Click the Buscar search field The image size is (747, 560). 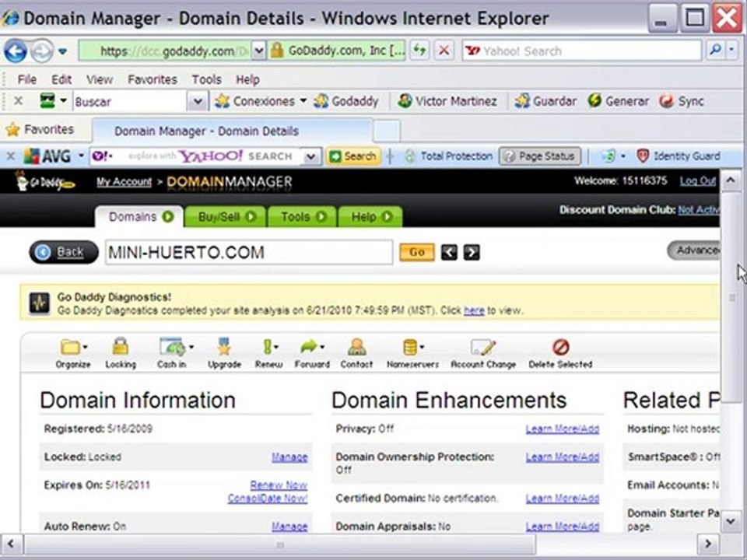pyautogui.click(x=130, y=101)
